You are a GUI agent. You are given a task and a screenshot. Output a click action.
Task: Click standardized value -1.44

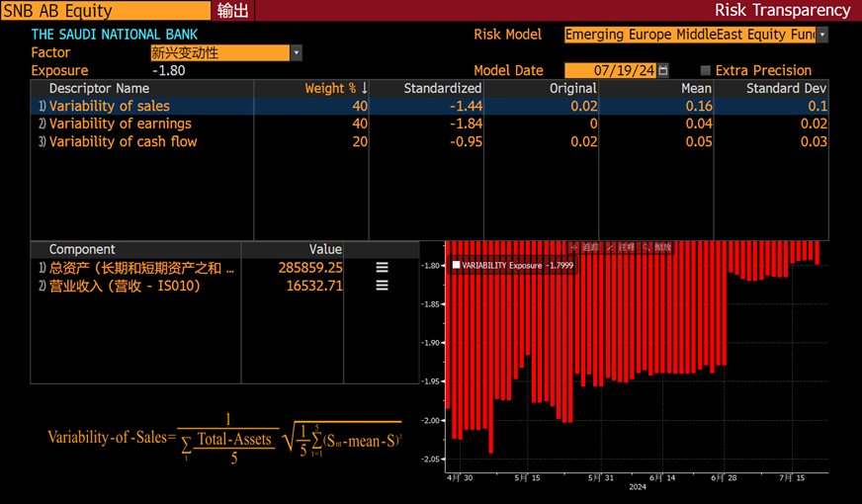(x=466, y=106)
